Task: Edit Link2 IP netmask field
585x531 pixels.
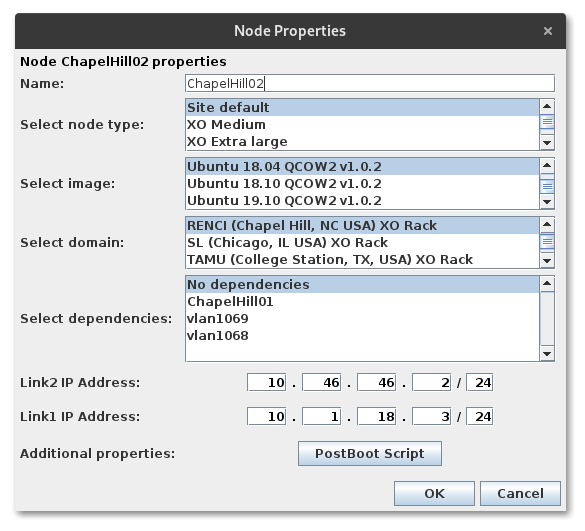Action: pos(480,382)
